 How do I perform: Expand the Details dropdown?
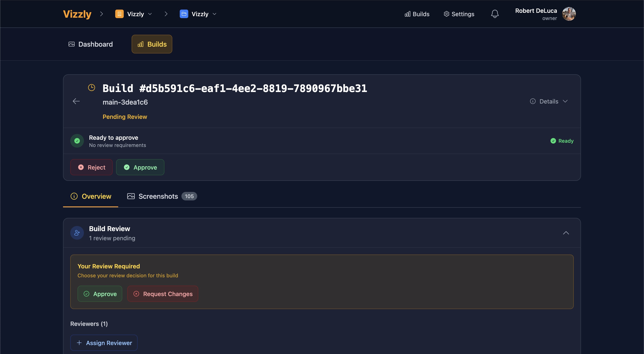549,101
